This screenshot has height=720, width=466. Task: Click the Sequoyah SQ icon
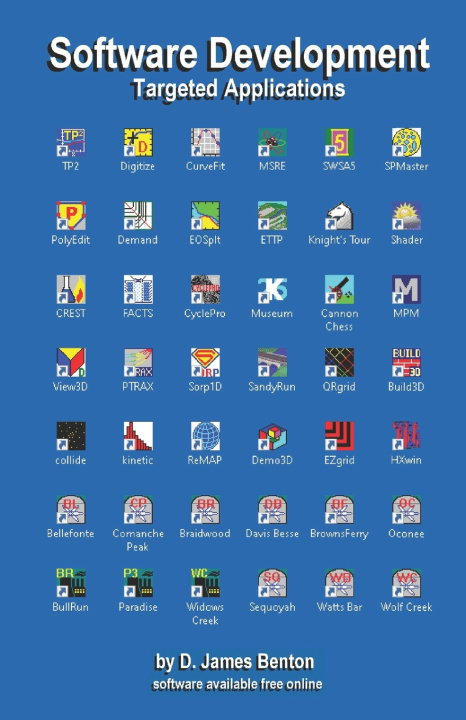click(x=272, y=583)
